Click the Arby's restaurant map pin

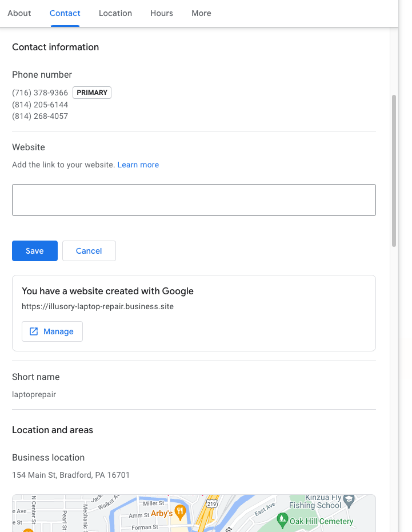(180, 512)
